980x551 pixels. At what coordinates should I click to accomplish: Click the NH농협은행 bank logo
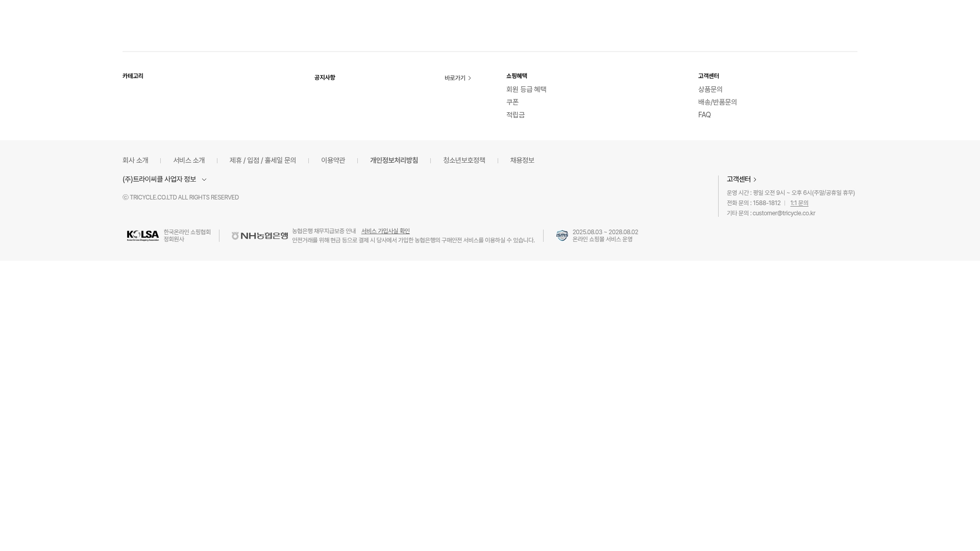click(x=260, y=236)
